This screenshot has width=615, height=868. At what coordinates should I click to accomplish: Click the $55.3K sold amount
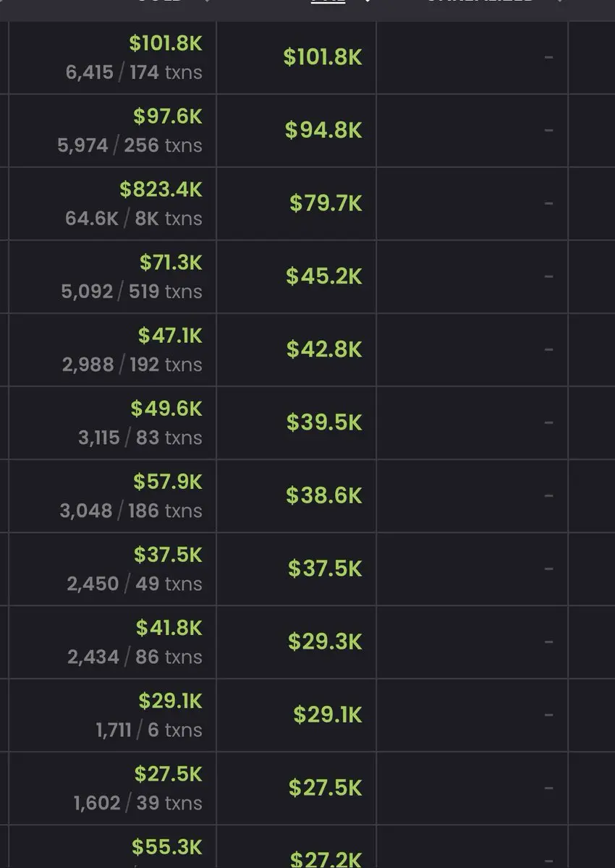(x=167, y=846)
